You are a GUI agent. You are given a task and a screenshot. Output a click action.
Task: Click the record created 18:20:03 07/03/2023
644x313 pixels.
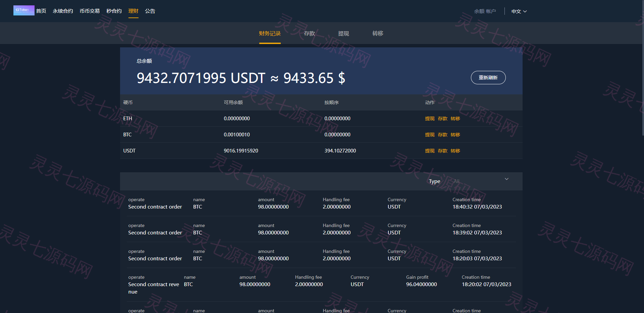coord(321,255)
